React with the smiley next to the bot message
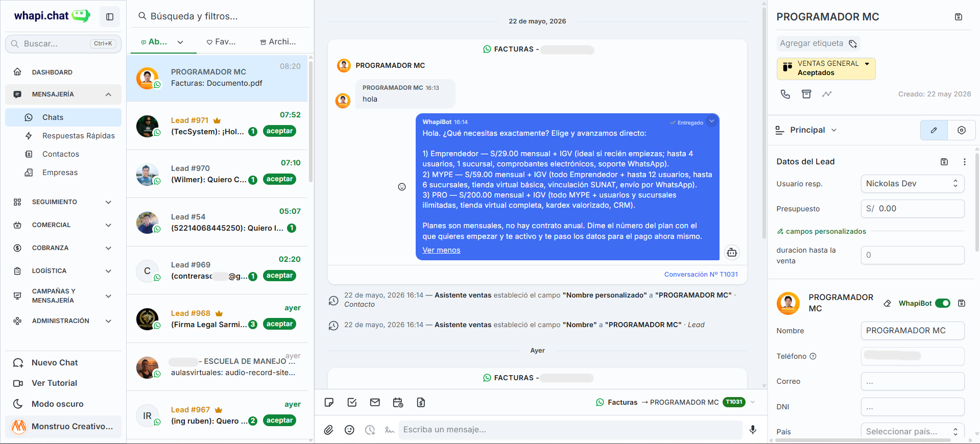The image size is (980, 444). 402,187
